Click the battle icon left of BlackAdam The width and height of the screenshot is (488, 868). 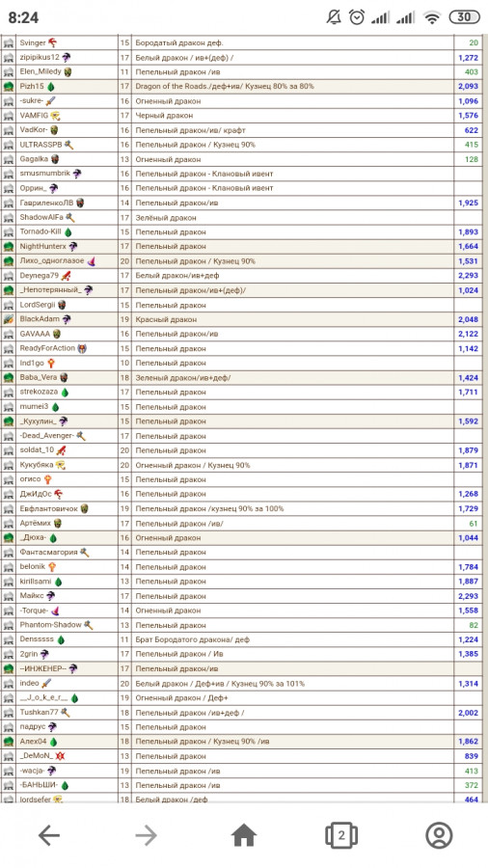point(9,319)
